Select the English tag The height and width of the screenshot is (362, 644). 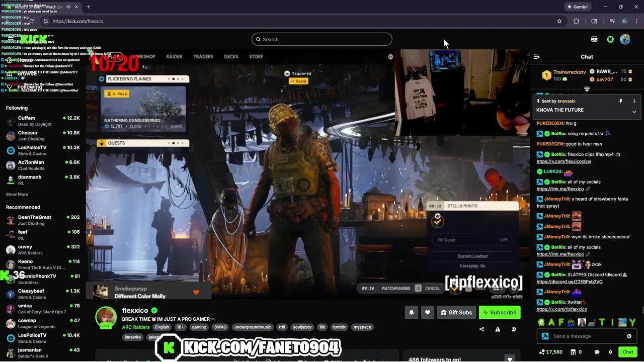[162, 327]
